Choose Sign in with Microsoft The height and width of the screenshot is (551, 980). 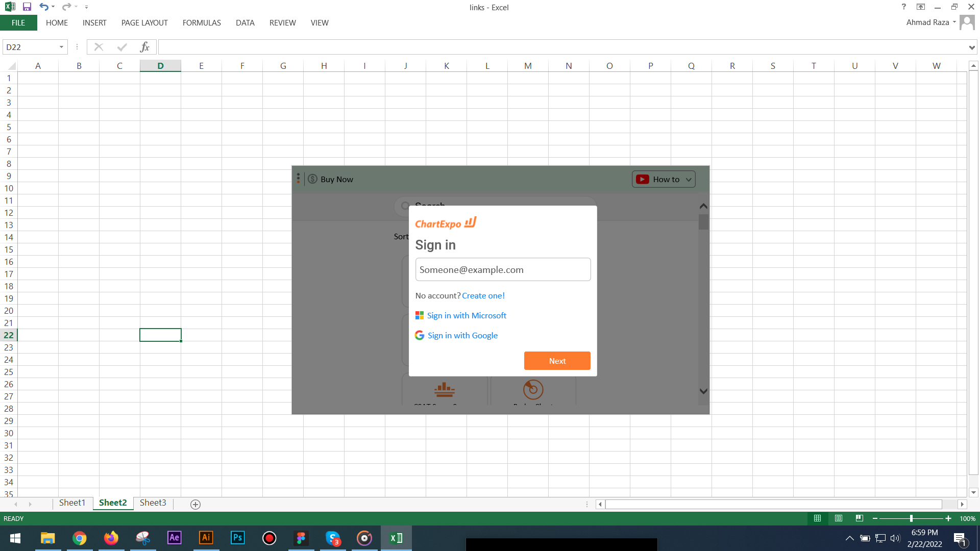(x=461, y=315)
